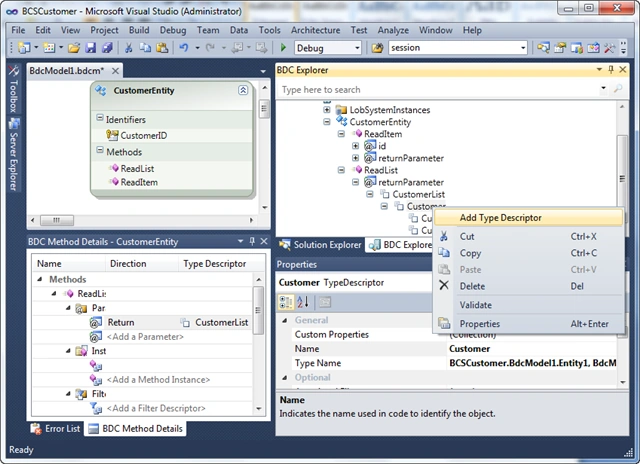
Task: Click the search magnifier in BDC Explorer
Action: click(x=618, y=89)
